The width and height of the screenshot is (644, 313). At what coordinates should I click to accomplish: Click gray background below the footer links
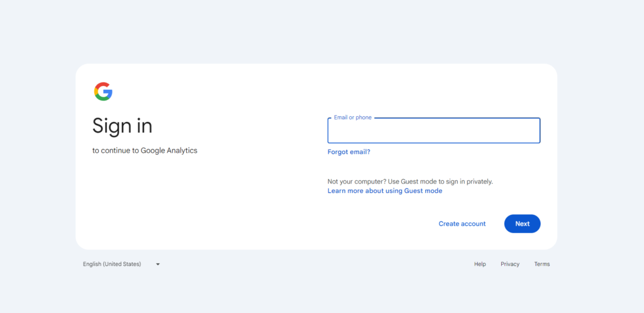click(314, 292)
